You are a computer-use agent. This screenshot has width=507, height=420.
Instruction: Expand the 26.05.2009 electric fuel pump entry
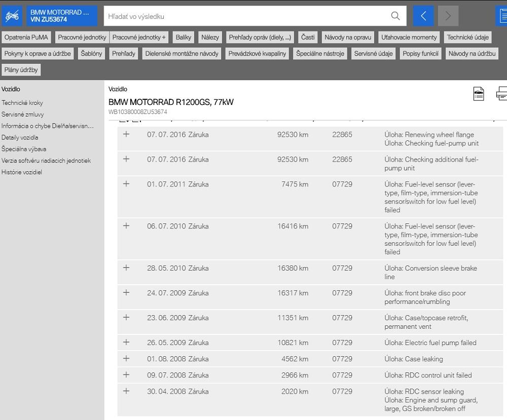tap(126, 342)
